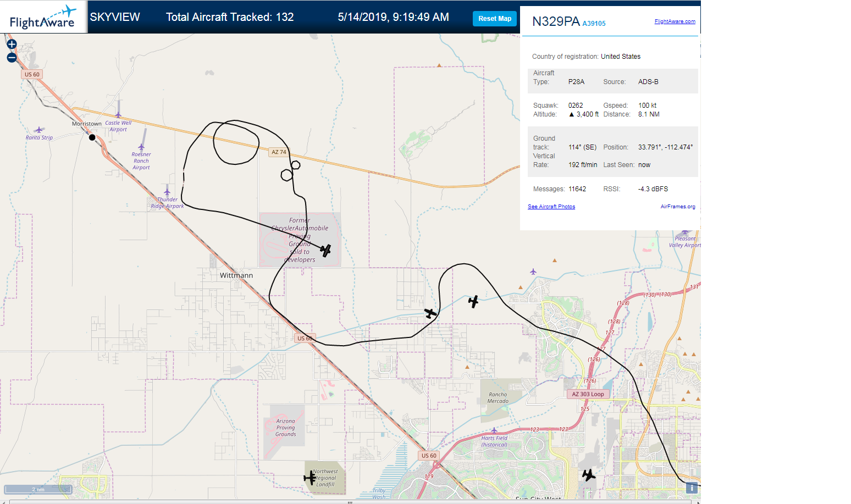
Task: Click the Arizona Proving Grounds label
Action: pyautogui.click(x=285, y=428)
